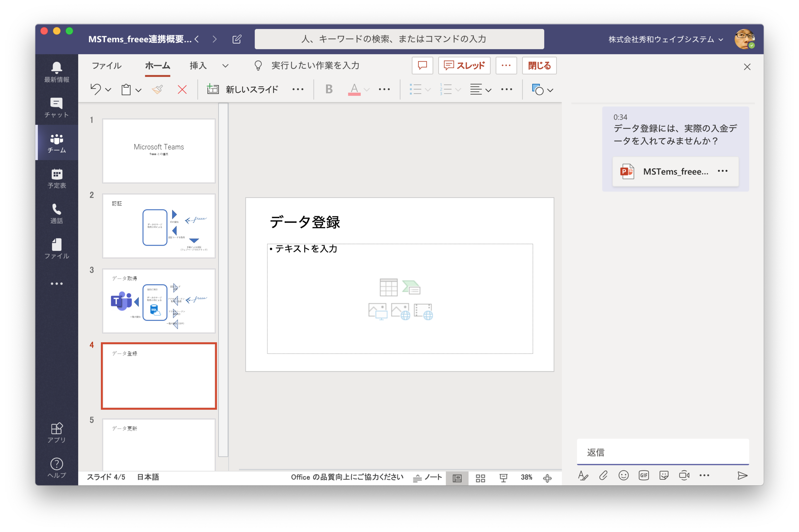
Task: Open the emoji picker icon
Action: [623, 475]
